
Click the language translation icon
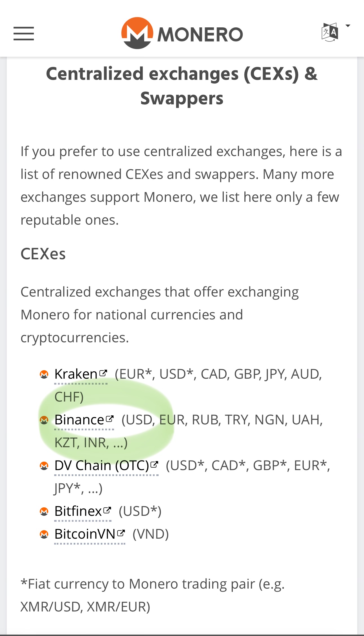tap(330, 32)
